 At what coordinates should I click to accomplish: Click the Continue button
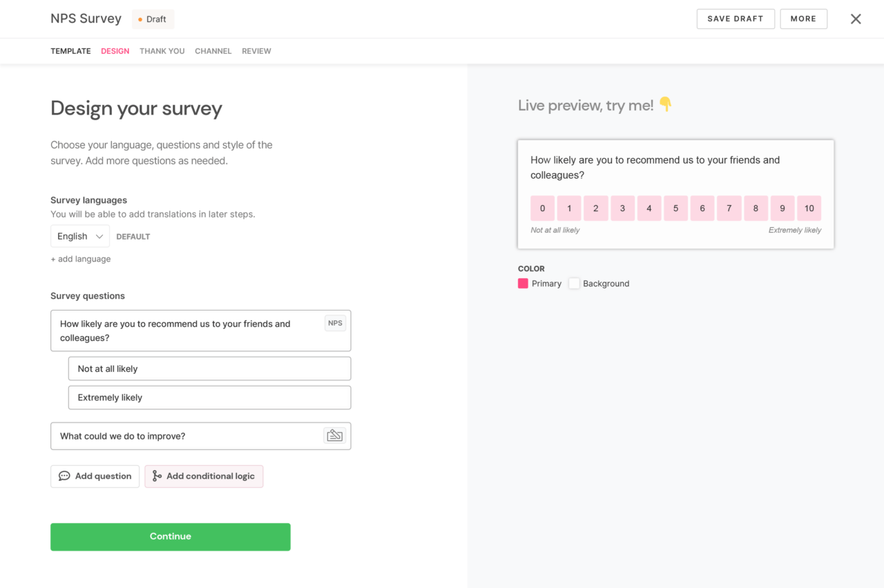pyautogui.click(x=170, y=536)
